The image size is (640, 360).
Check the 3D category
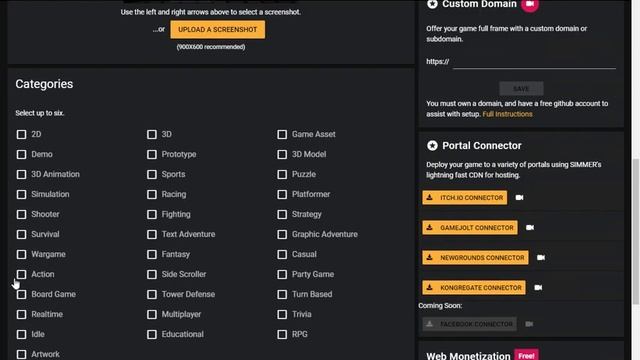tap(152, 134)
